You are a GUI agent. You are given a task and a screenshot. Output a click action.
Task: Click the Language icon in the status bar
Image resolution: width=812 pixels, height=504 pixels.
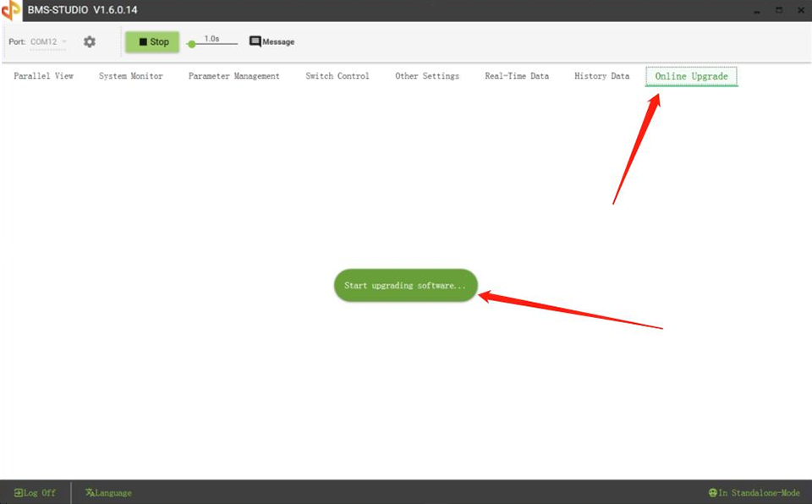pos(89,492)
